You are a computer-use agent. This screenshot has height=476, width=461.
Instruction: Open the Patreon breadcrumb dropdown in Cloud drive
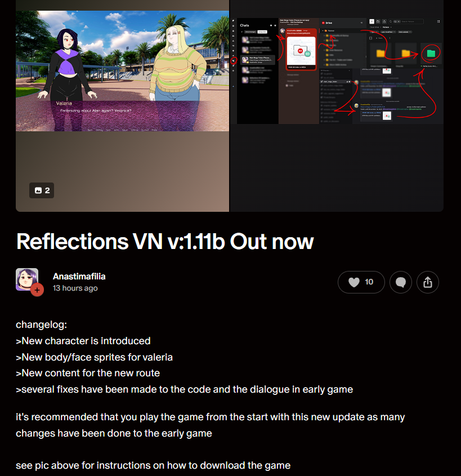pos(387,28)
